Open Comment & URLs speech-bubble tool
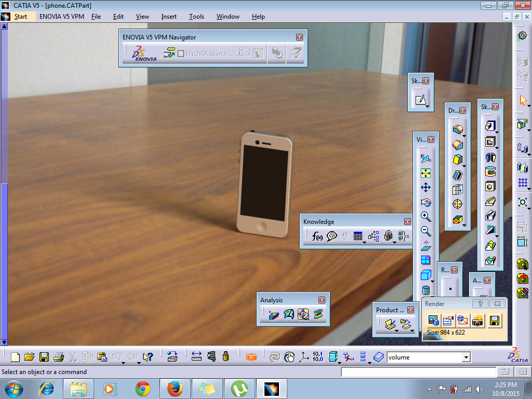The width and height of the screenshot is (532, 399). point(332,236)
